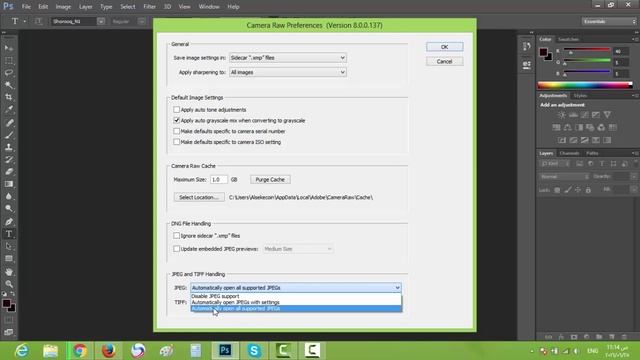Switch to the Styles tab
Screen dimensions: 640x360
point(580,96)
